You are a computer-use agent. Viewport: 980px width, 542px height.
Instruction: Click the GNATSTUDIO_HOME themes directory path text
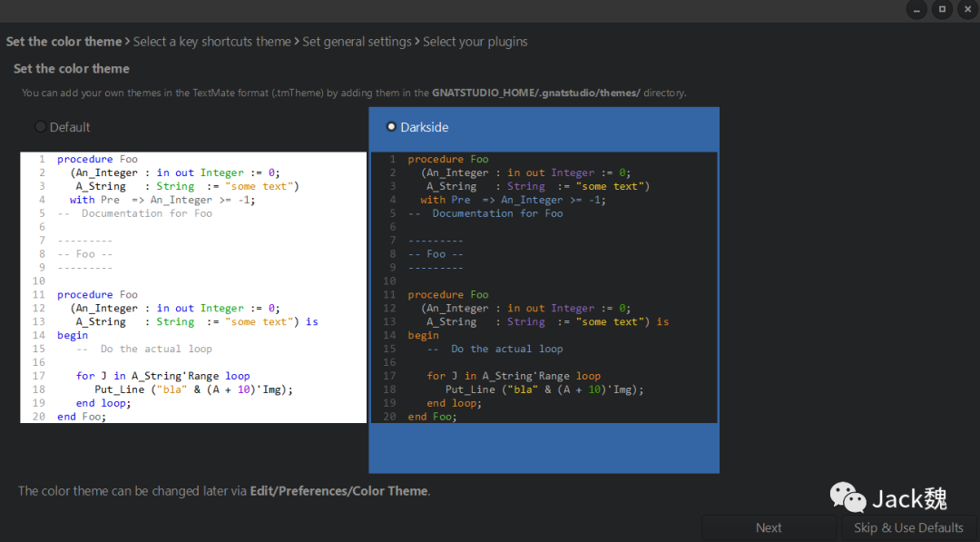(x=535, y=93)
